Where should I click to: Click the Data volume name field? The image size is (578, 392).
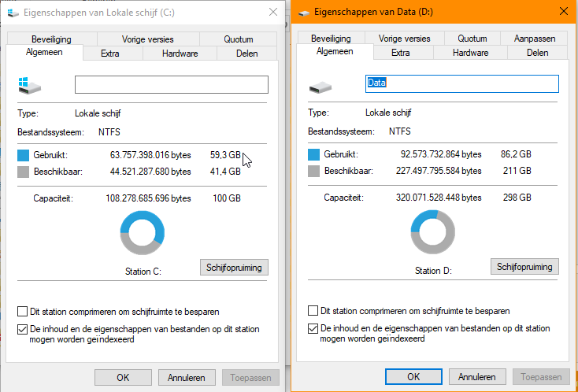pos(461,83)
